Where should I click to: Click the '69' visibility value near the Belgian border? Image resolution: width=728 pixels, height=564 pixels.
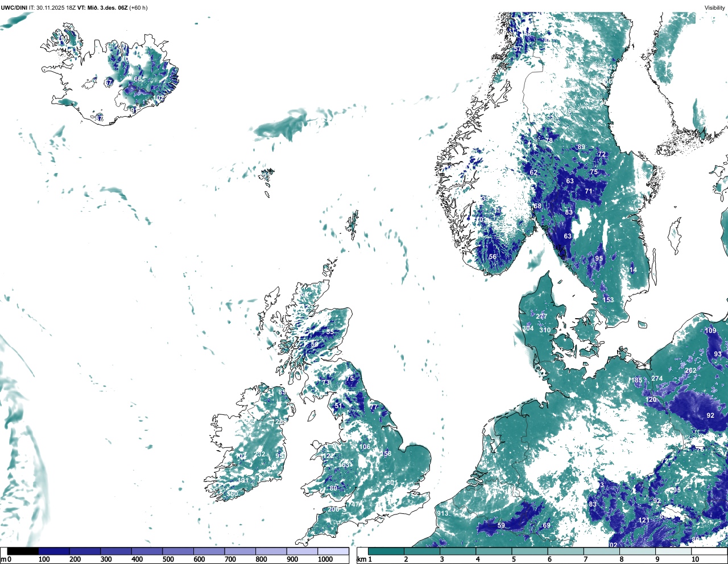(x=547, y=525)
